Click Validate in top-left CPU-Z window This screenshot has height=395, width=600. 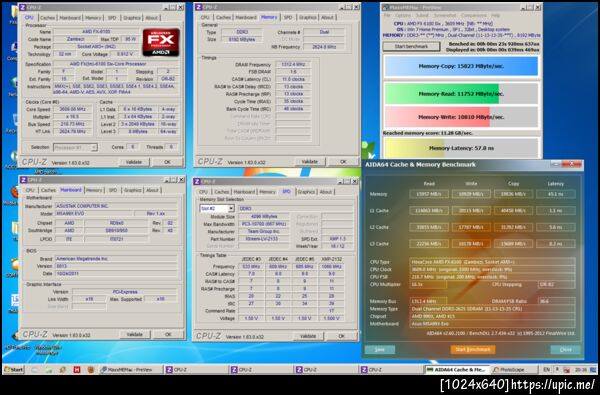(134, 162)
